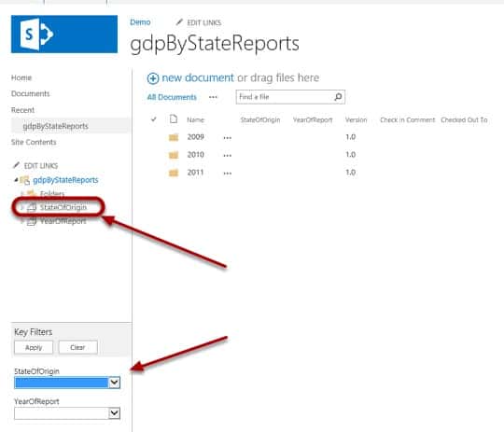Open the YearOfReport key filter dropdown
Screen dimensions: 504x432
coord(115,412)
